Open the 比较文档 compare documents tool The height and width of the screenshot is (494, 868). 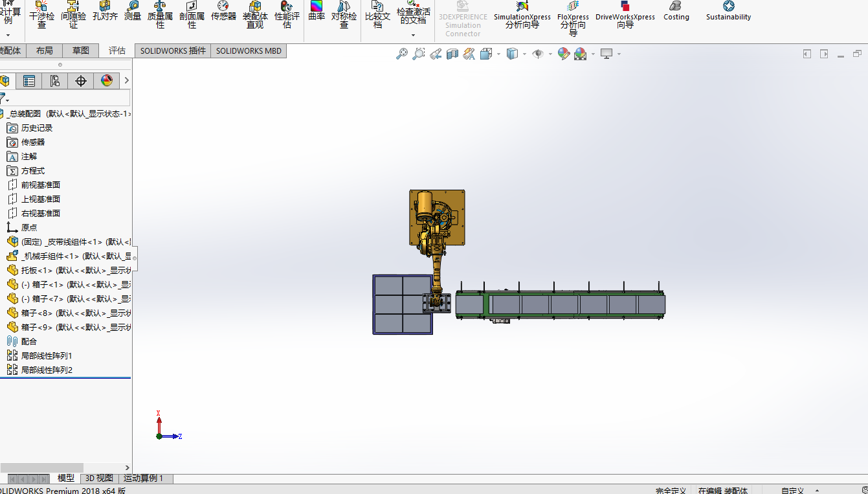click(378, 14)
